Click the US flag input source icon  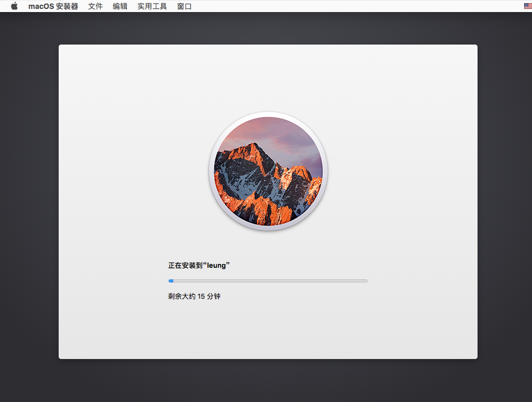click(x=528, y=6)
